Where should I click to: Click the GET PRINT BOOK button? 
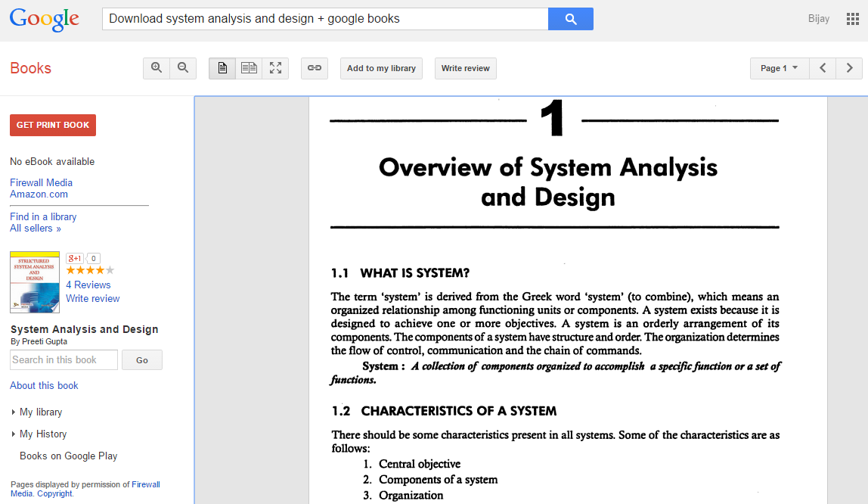(x=53, y=125)
